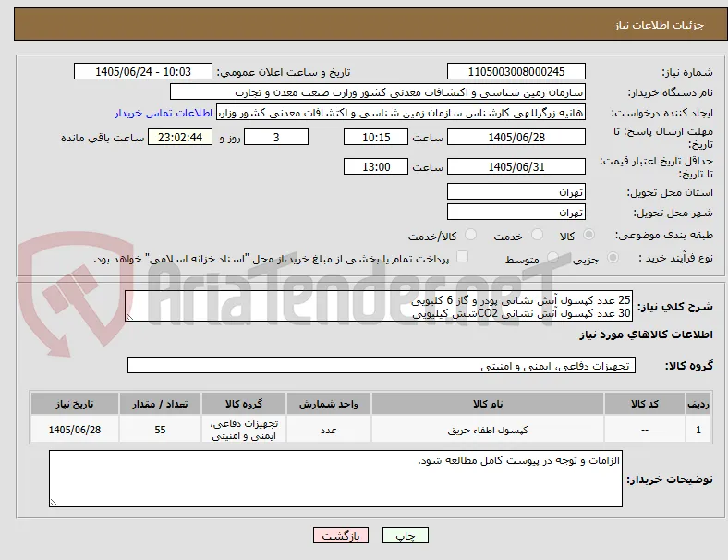This screenshot has width=728, height=560.
Task: Click the request creator name field
Action: [x=401, y=113]
